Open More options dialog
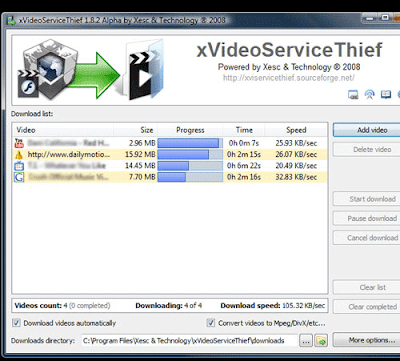 [366, 340]
